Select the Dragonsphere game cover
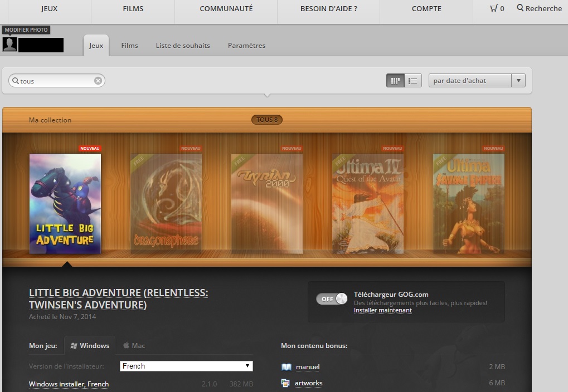The image size is (568, 392). pos(166,203)
